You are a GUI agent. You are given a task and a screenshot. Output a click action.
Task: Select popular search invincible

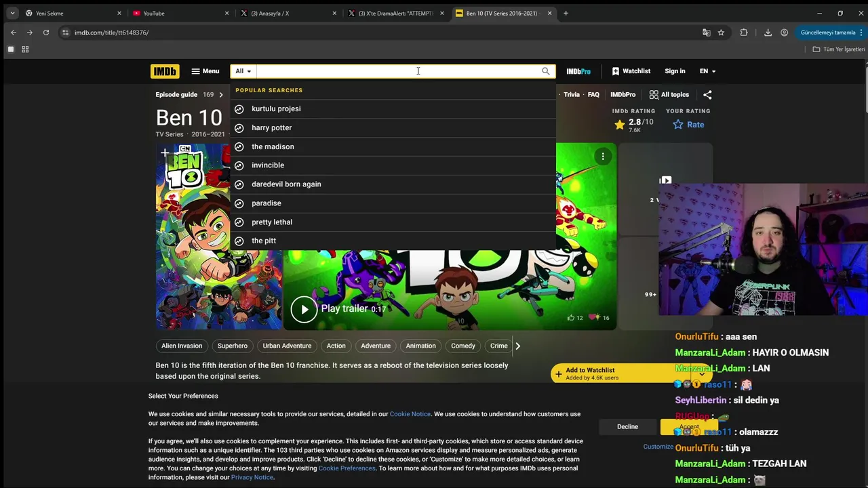pyautogui.click(x=393, y=165)
